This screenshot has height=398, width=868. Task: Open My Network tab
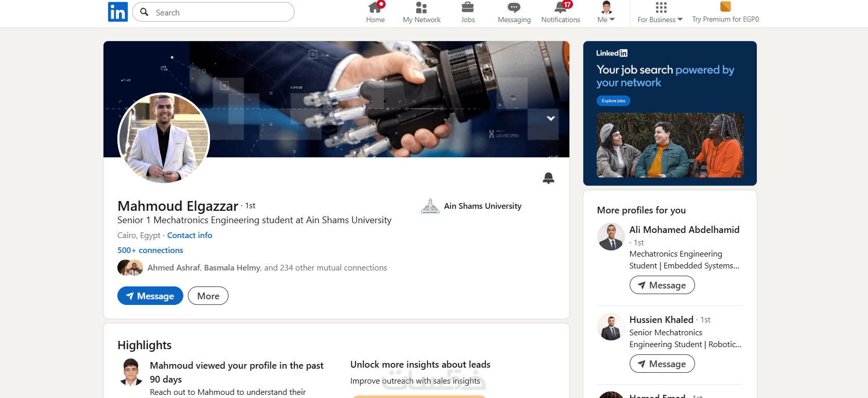[x=422, y=13]
